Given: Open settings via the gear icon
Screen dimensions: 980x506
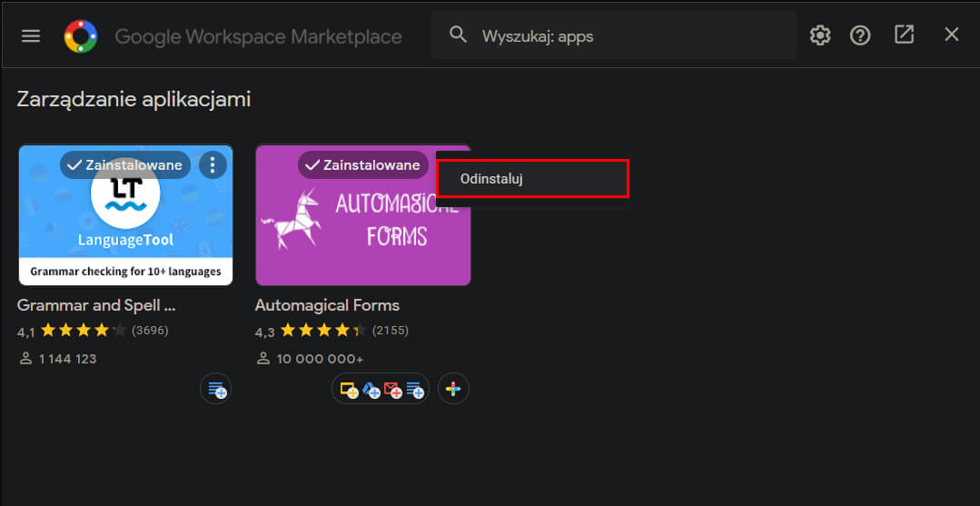Looking at the screenshot, I should click(x=820, y=35).
